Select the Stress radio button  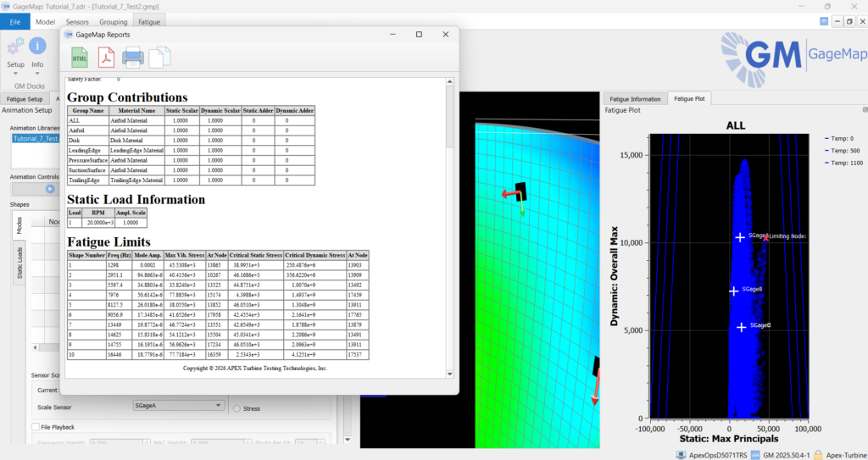coord(236,407)
